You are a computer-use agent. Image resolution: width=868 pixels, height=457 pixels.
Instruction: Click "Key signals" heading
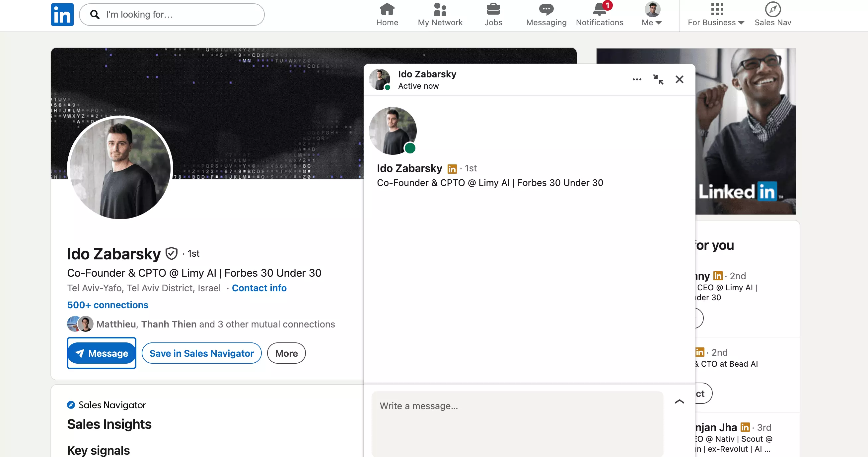click(99, 450)
